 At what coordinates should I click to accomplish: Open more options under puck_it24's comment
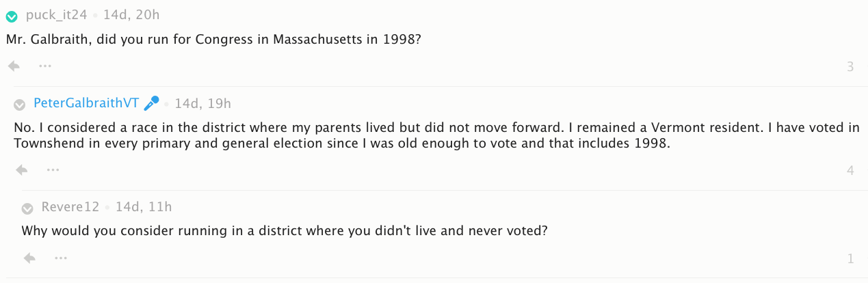tap(45, 66)
